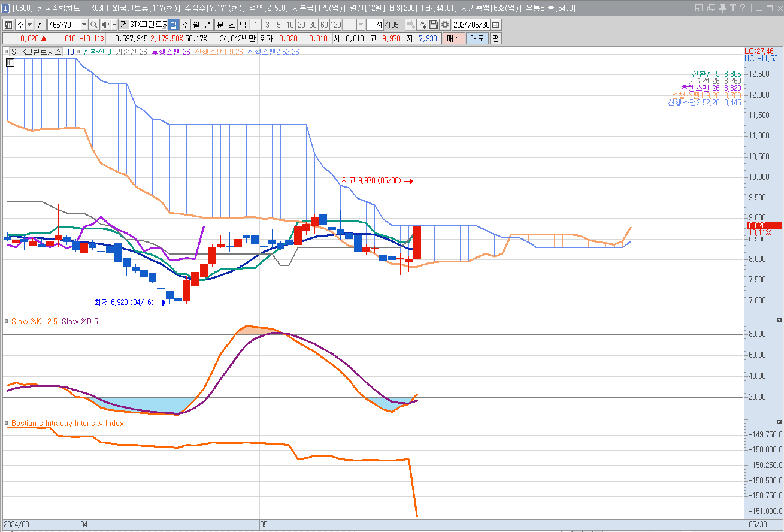784x532 pixels.
Task: Click the bar count field showing 74
Action: [376, 25]
